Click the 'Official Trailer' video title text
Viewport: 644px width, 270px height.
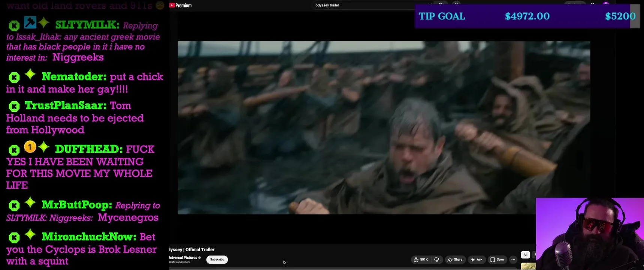(x=200, y=249)
